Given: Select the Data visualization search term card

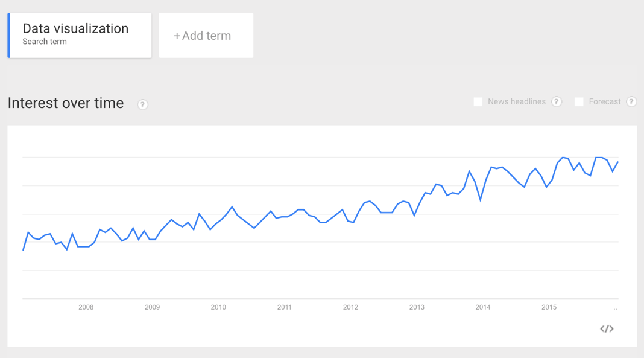Looking at the screenshot, I should 79,35.
